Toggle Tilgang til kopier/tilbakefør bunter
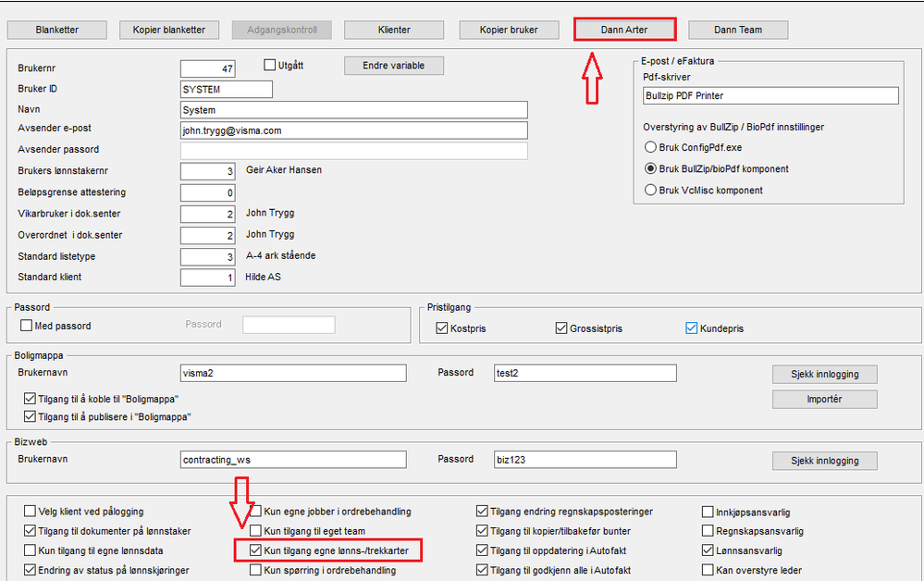The image size is (924, 581). pos(482,531)
